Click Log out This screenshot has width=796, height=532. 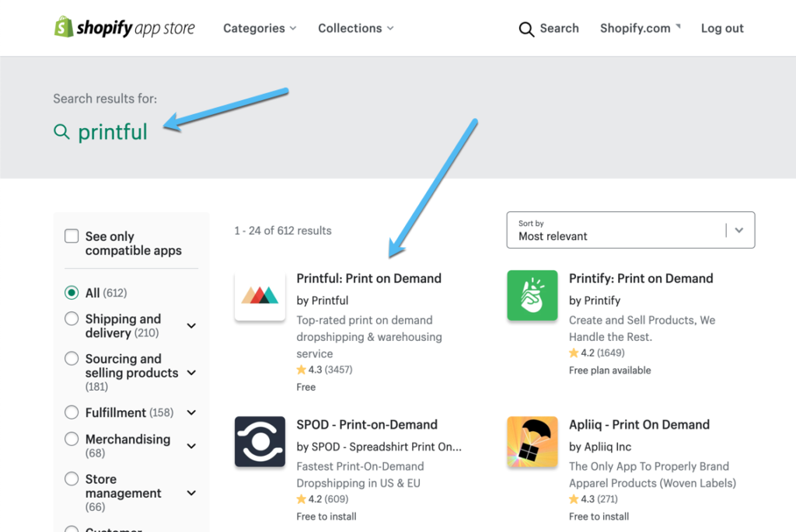coord(722,29)
